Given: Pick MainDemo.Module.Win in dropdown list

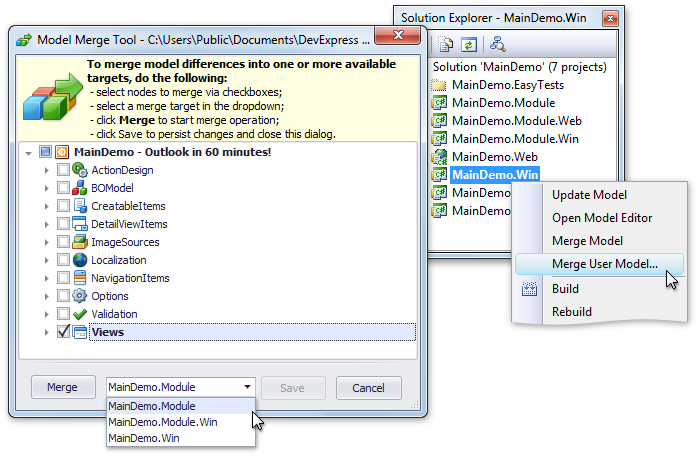Looking at the screenshot, I should click(181, 422).
